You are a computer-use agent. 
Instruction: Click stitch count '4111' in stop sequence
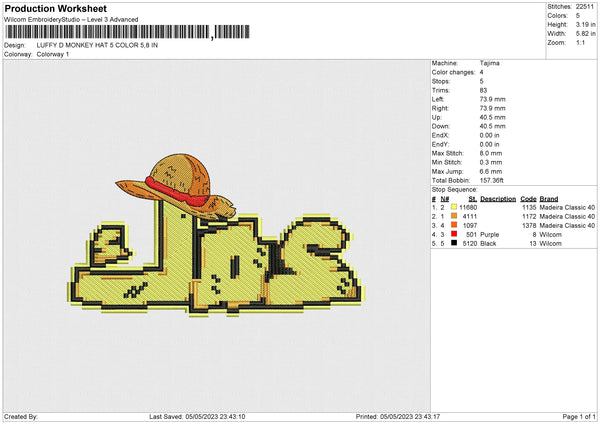[470, 216]
